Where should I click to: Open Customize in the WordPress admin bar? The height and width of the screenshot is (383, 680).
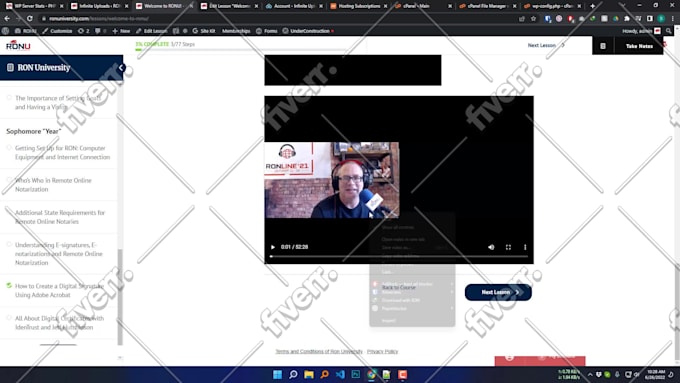[x=57, y=31]
